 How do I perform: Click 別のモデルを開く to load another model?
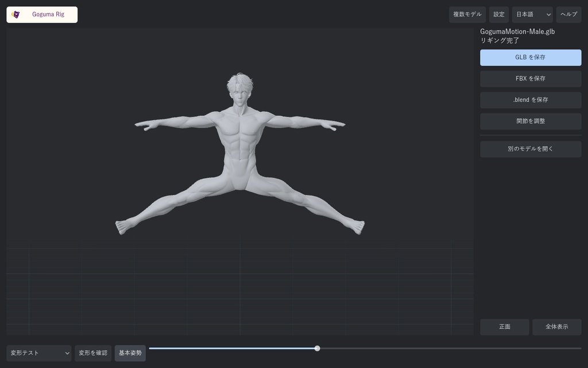point(531,149)
